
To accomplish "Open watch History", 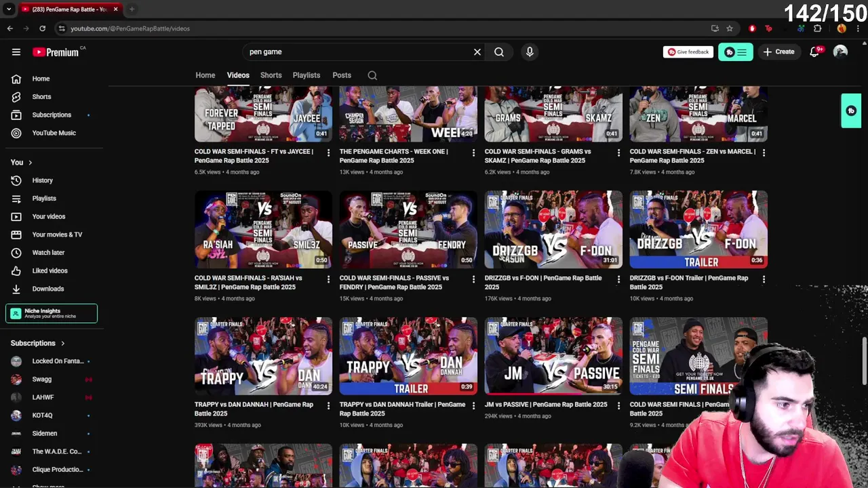I will 42,180.
